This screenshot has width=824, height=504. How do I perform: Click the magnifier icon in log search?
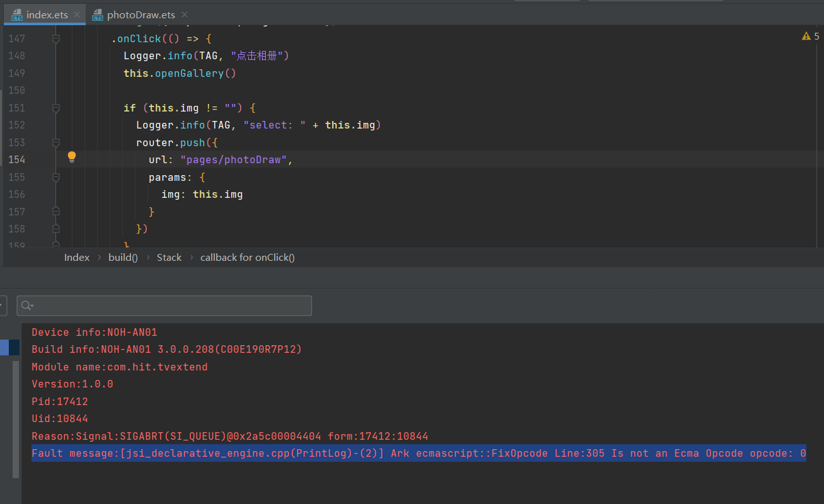[27, 306]
